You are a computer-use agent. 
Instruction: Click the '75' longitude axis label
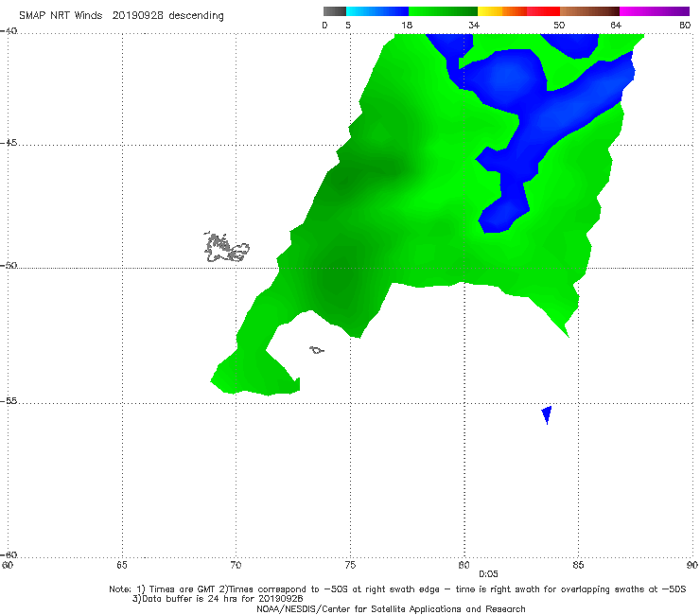click(350, 566)
